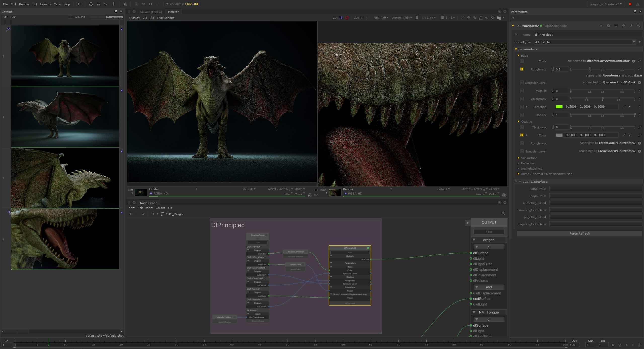Toggle the Metallic parameter state box
The image size is (644, 349).
[x=522, y=91]
